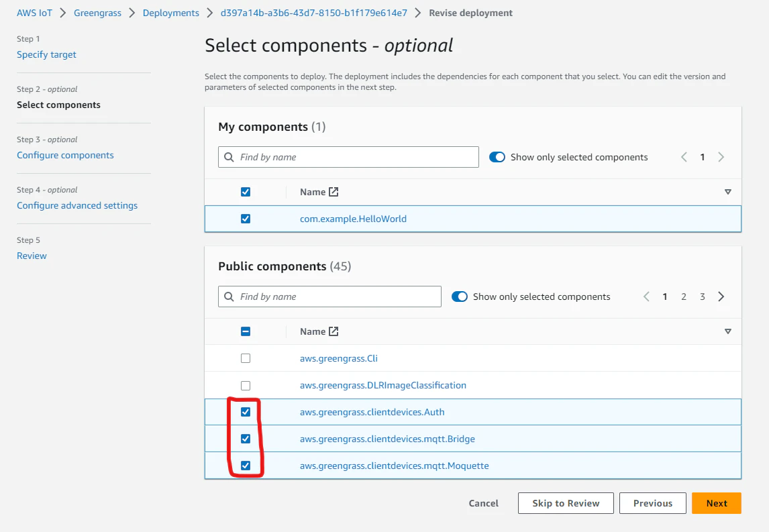
Task: Uncheck com.example.HelloWorld checkbox
Action: [x=246, y=219]
